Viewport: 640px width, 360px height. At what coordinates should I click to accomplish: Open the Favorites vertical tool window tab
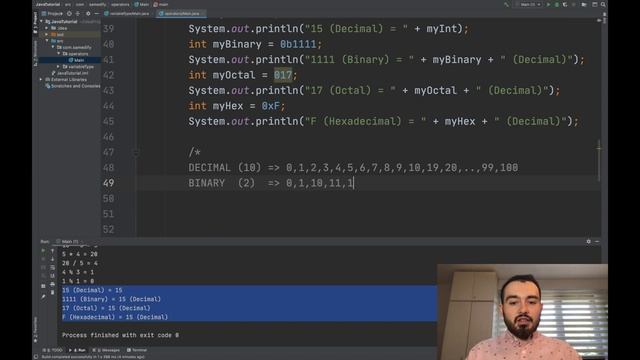coord(36,330)
